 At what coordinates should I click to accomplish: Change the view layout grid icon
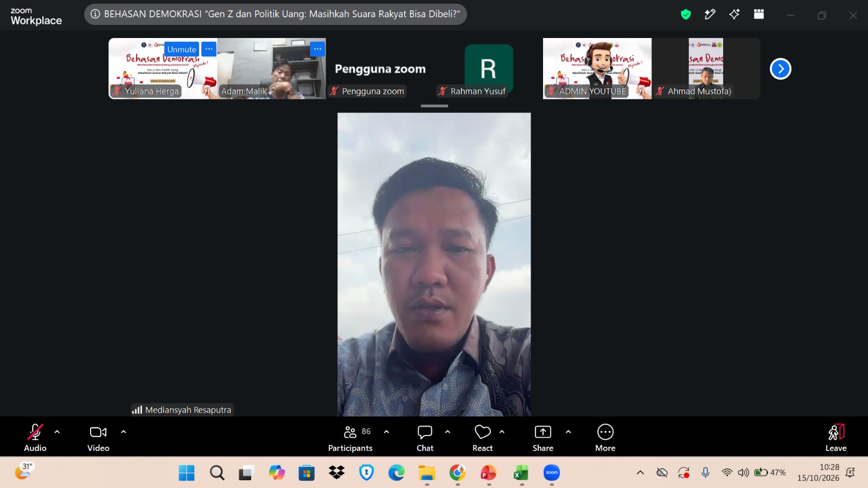pos(759,15)
